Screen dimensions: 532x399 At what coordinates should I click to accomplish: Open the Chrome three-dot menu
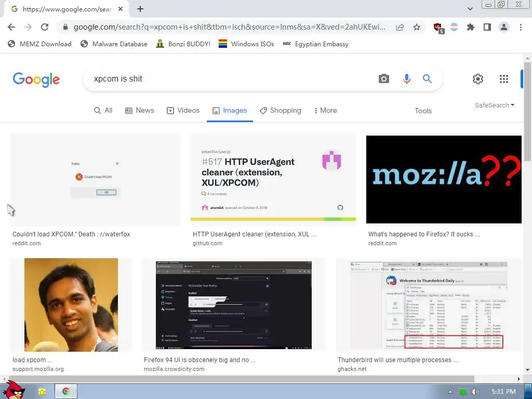521,27
